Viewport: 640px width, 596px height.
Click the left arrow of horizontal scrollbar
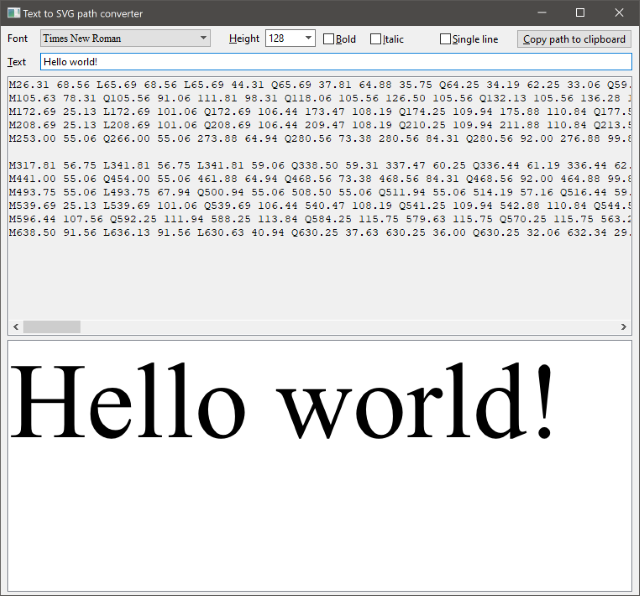coord(16,327)
